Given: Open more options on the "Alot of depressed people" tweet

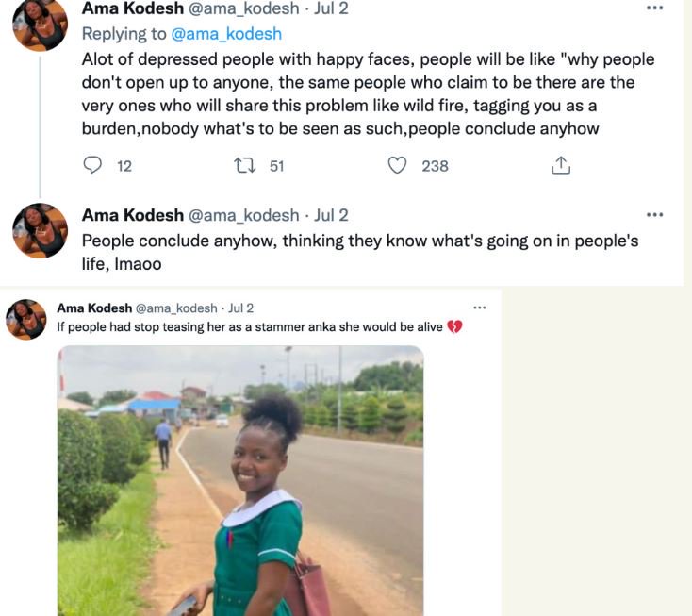Looking at the screenshot, I should (x=654, y=8).
